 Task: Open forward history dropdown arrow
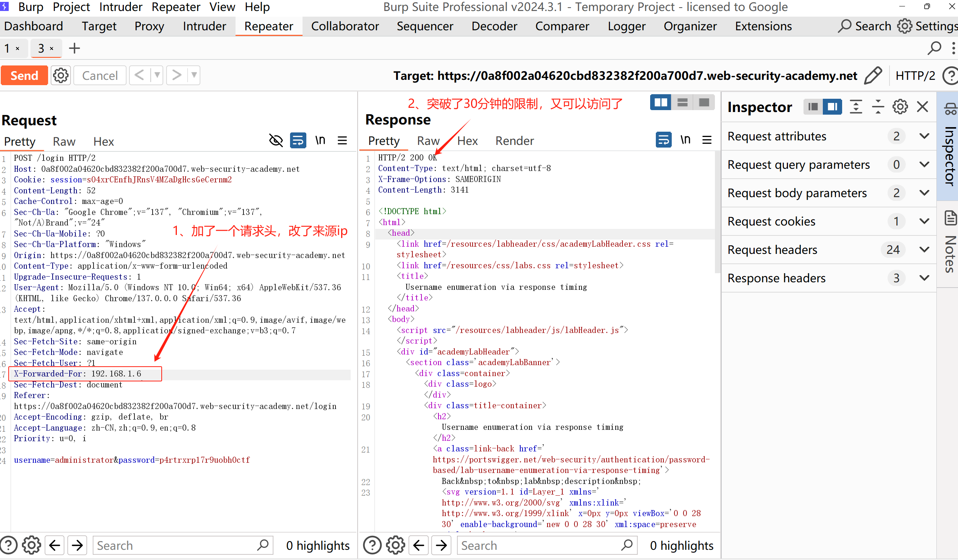pyautogui.click(x=194, y=75)
